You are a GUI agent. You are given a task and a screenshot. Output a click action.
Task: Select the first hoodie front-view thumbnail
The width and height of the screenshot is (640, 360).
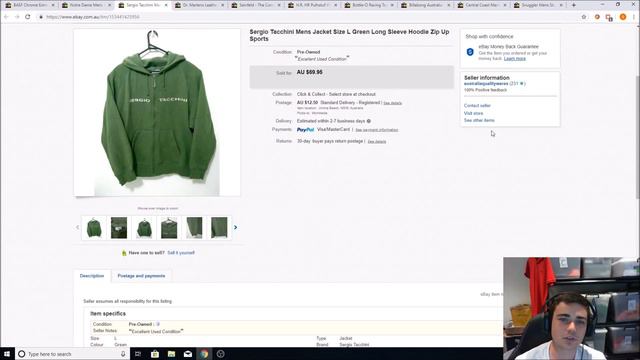click(x=94, y=228)
